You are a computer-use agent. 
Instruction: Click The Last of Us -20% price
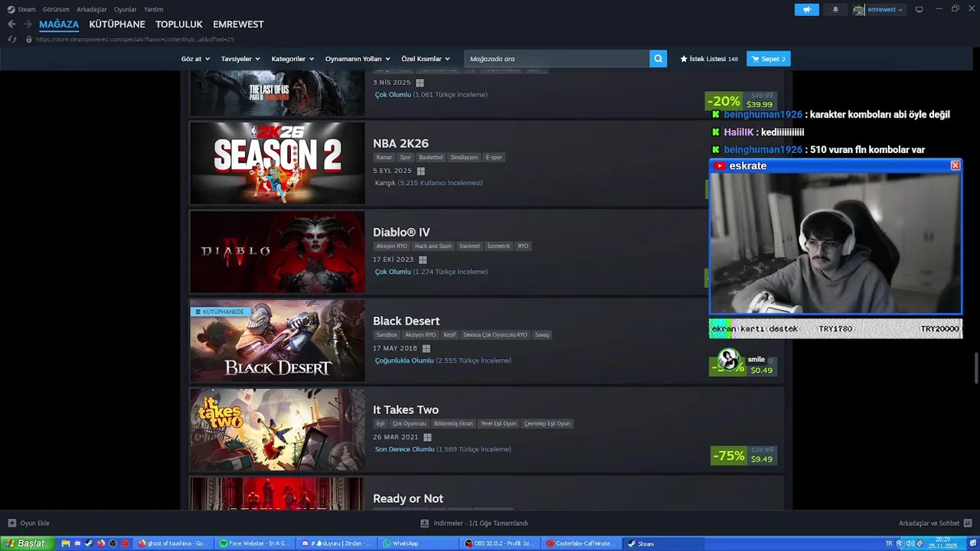click(740, 101)
